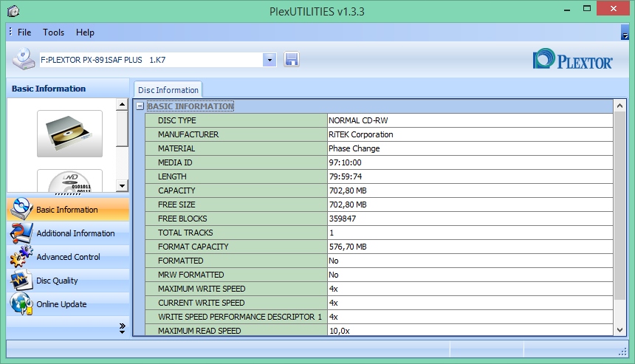Select the MEDIA ID value cell
The image size is (635, 364).
470,162
